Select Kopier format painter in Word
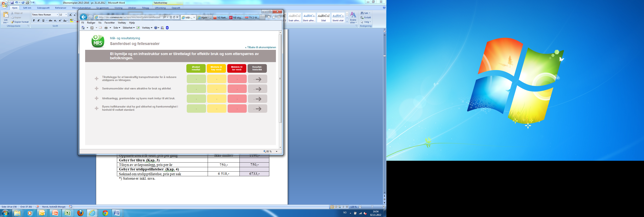The width and height of the screenshot is (644, 217). point(20,22)
